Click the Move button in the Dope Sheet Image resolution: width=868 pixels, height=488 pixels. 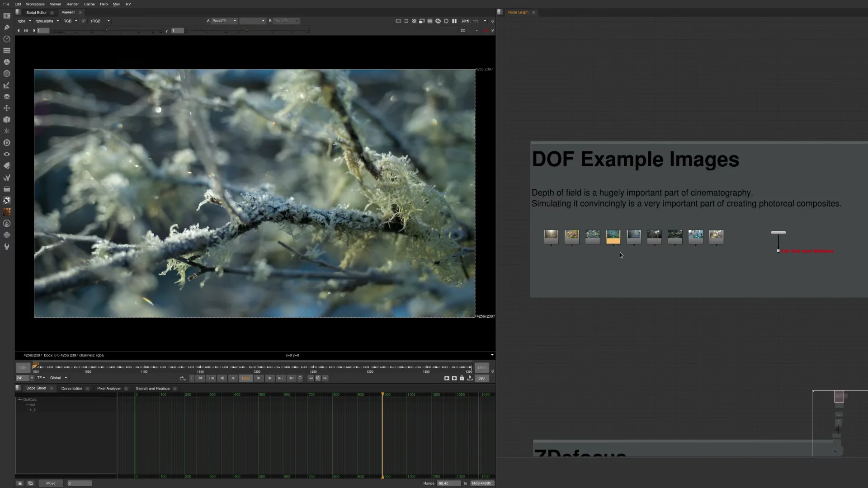coord(51,483)
